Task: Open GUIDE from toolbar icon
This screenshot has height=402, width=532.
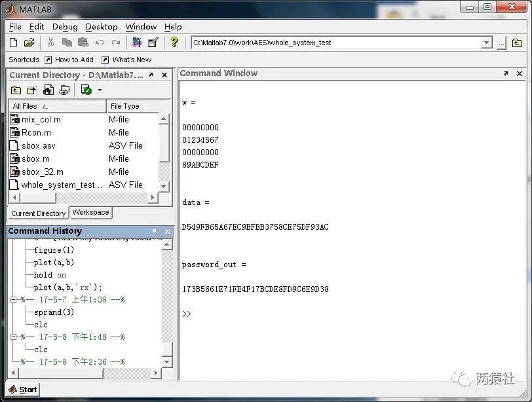Action: [153, 43]
